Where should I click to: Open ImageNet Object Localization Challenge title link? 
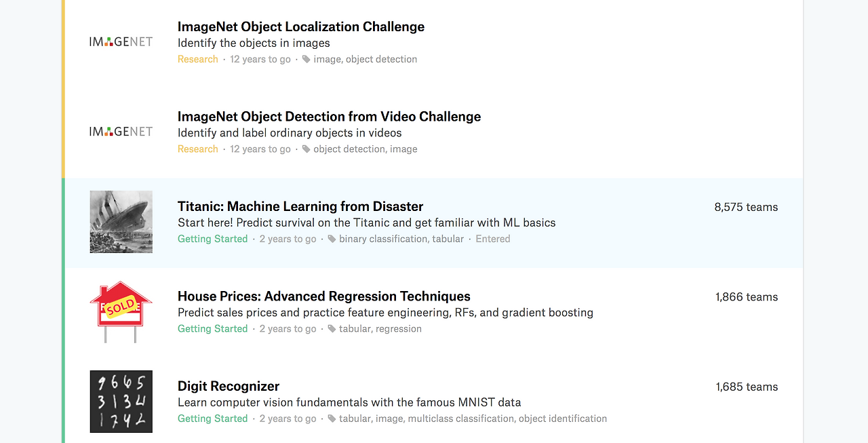300,26
